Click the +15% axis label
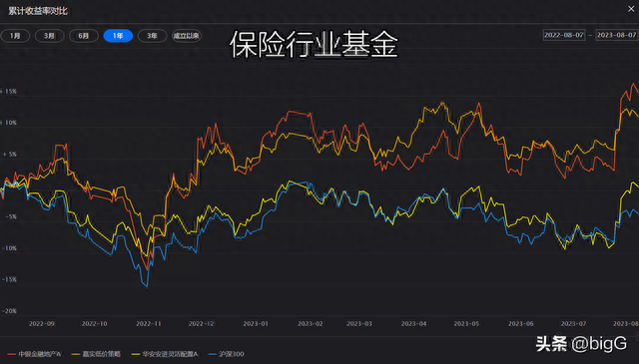 pyautogui.click(x=9, y=91)
